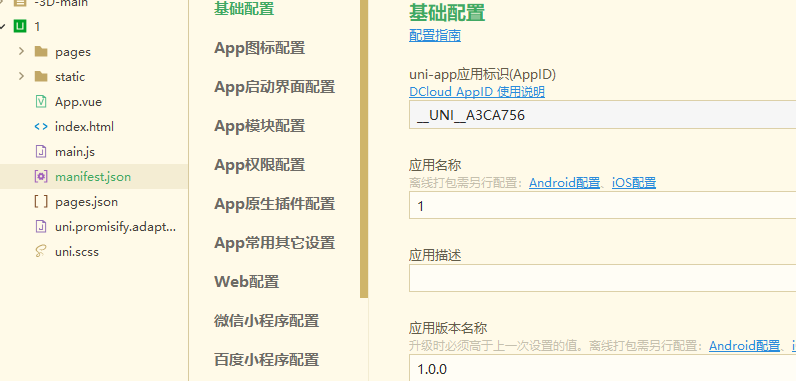
Task: Open the Android配置 link under 应用版本名称
Action: click(745, 346)
